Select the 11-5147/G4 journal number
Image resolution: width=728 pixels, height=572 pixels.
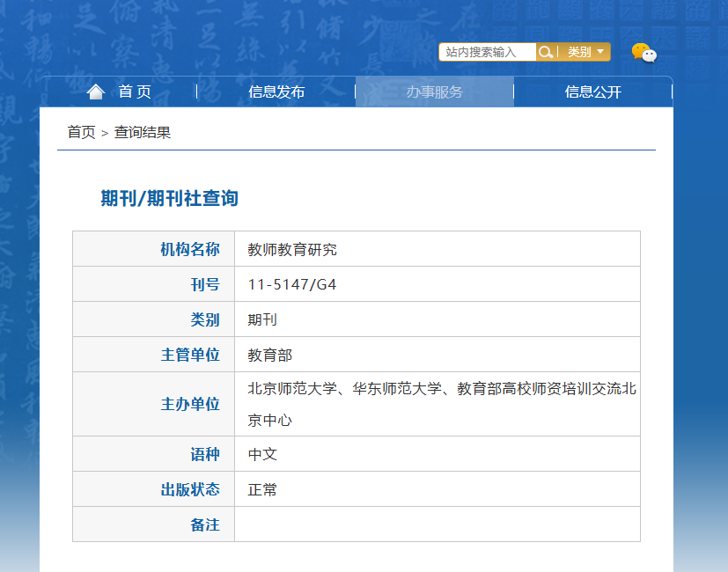point(292,284)
